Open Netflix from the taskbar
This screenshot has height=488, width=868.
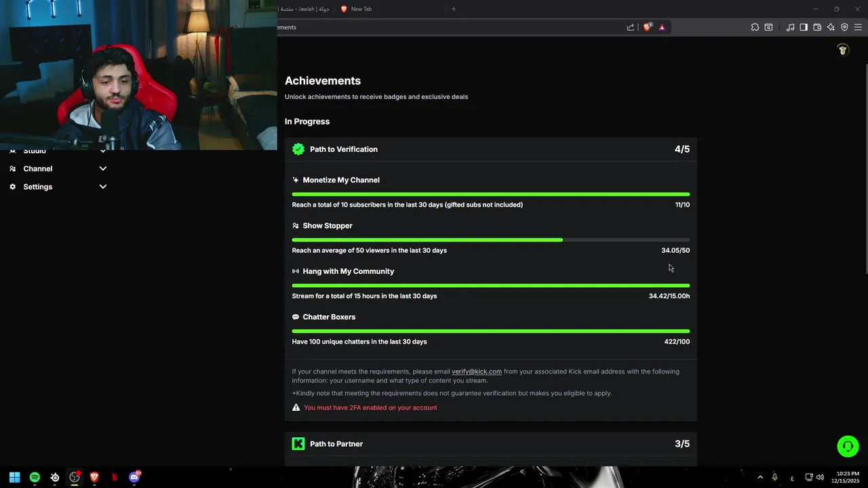pos(114,477)
